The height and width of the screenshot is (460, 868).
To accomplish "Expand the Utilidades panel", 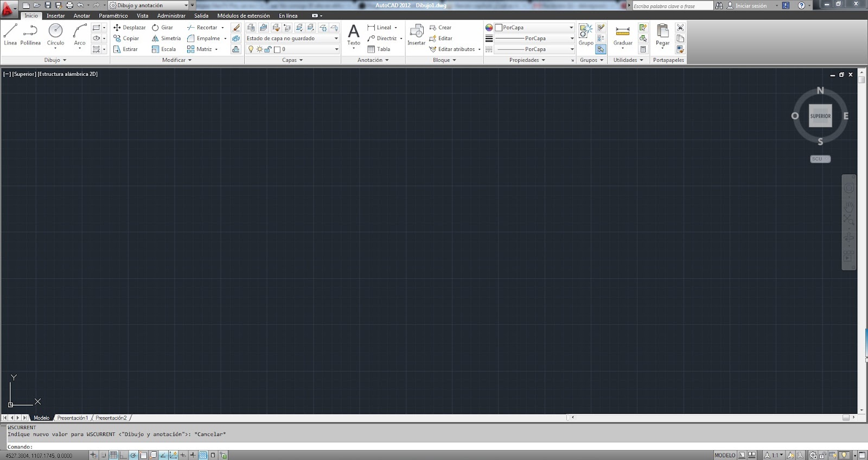I will tap(628, 60).
